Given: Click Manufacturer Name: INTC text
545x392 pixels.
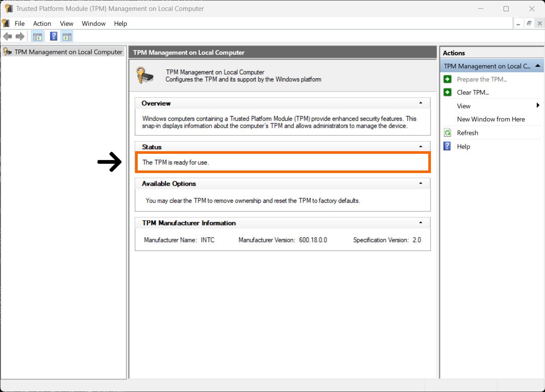Looking at the screenshot, I should (179, 240).
